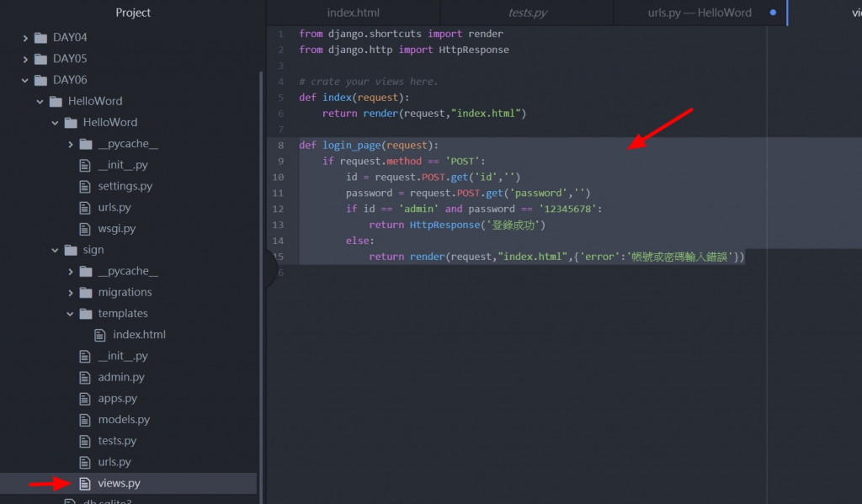Viewport: 862px width, 504px height.
Task: Switch to the urls.py — HelloWord tab
Action: coord(700,13)
